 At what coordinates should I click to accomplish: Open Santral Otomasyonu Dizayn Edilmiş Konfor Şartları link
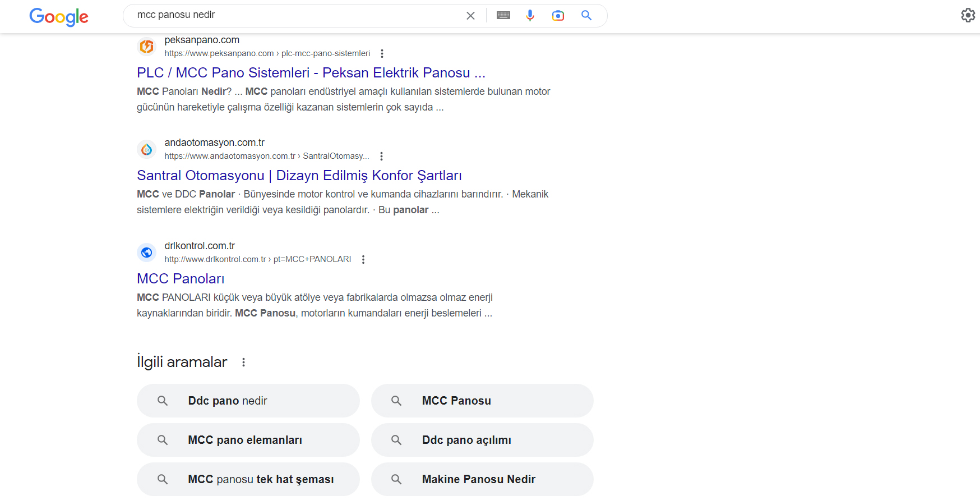tap(299, 175)
